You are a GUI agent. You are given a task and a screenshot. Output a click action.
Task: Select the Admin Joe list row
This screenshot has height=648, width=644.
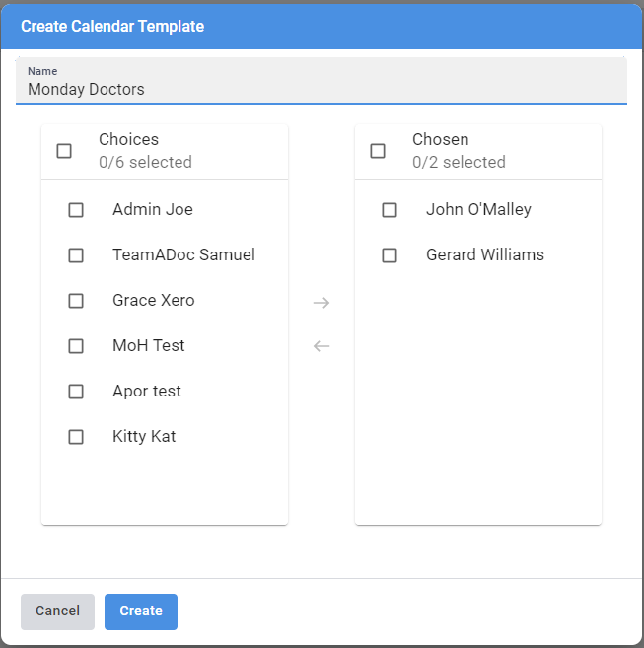[153, 210]
